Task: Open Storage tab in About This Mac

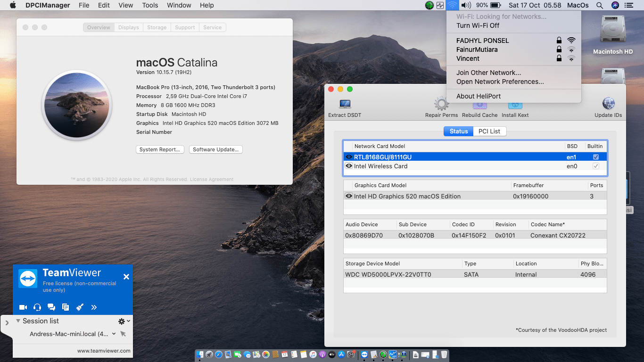Action: [x=157, y=27]
